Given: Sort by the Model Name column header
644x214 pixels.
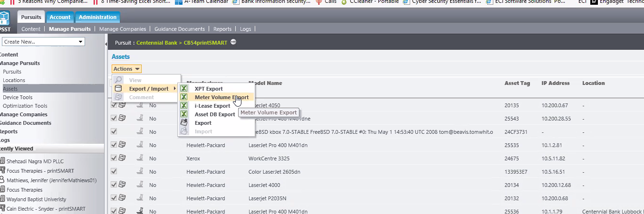Looking at the screenshot, I should [x=265, y=83].
